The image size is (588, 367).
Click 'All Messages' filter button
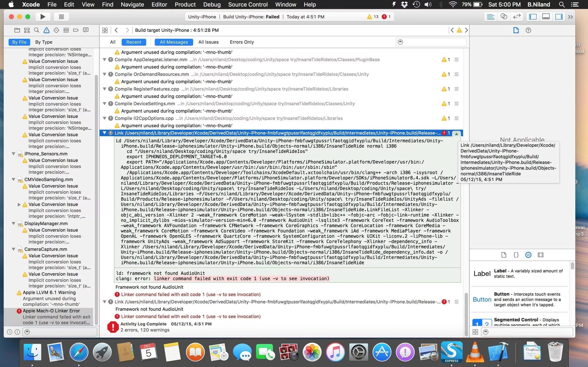174,42
